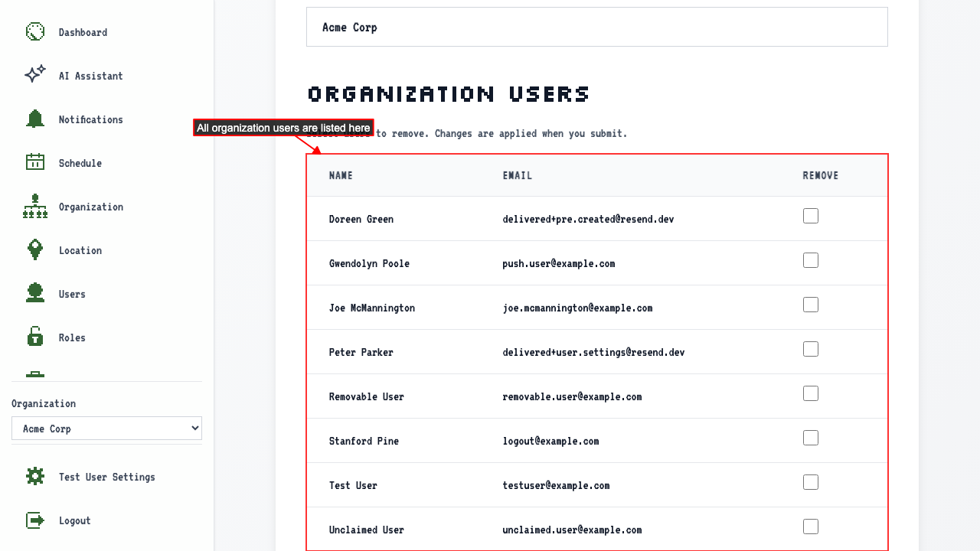Click email testuser@example.com
This screenshot has width=980, height=551.
click(556, 485)
